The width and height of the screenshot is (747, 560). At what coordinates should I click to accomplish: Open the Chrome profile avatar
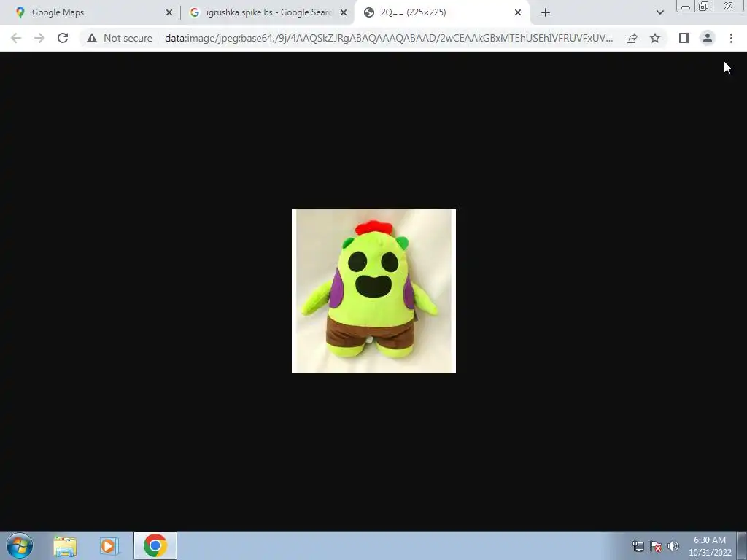[x=708, y=38]
